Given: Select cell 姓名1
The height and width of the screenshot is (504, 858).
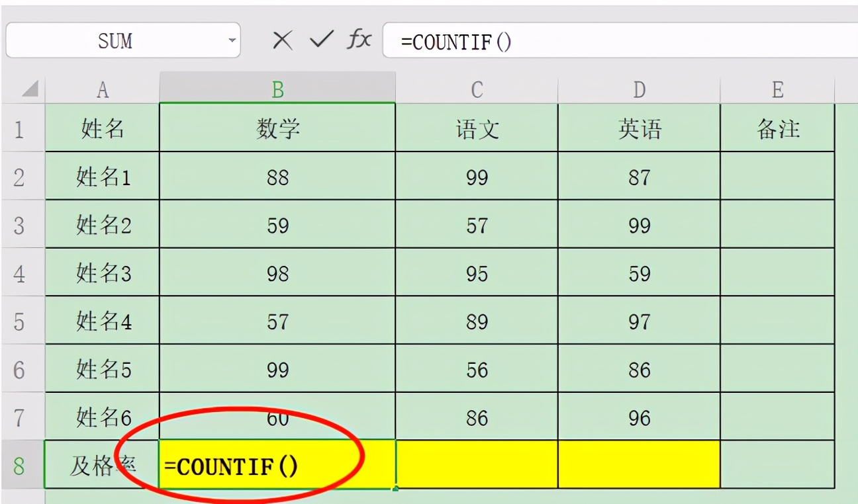Looking at the screenshot, I should tap(102, 176).
